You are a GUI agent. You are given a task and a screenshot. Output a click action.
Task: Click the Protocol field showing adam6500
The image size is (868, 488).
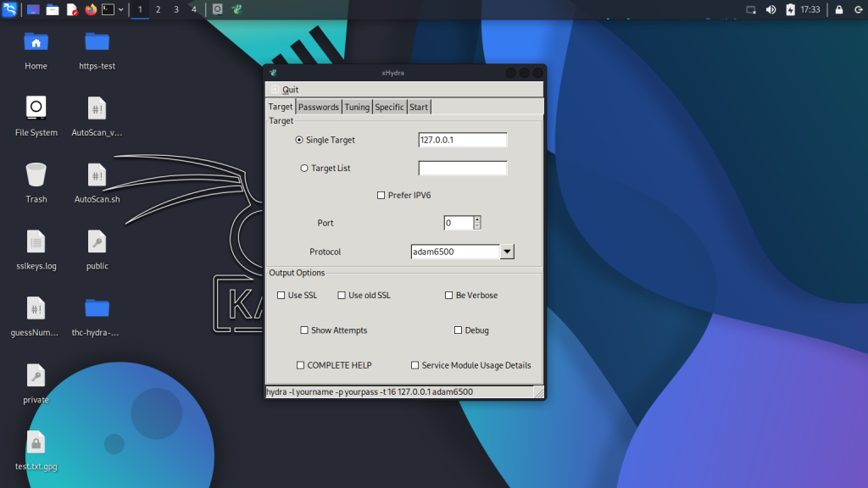tap(455, 252)
